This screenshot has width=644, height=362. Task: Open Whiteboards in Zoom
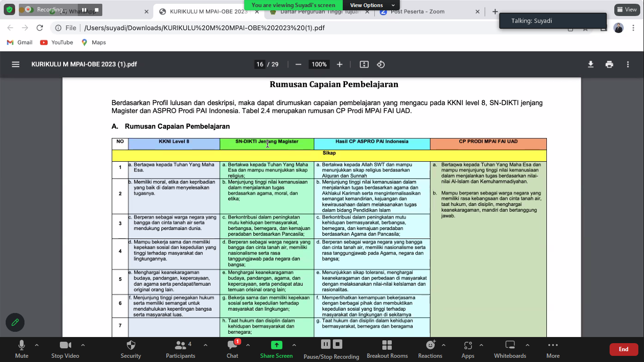tap(510, 349)
